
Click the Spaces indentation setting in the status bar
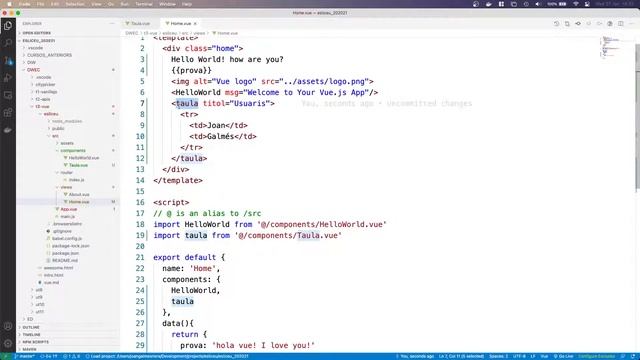coord(498,356)
